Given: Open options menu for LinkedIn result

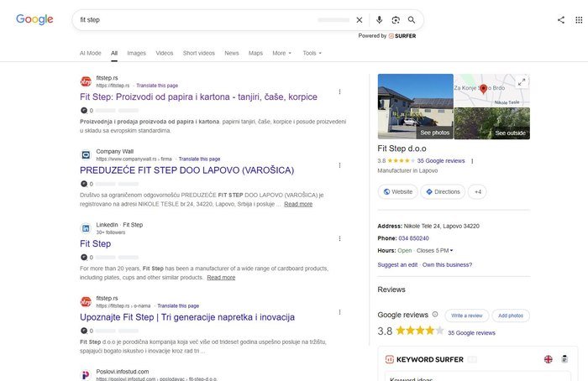Looking at the screenshot, I should pos(339,238).
